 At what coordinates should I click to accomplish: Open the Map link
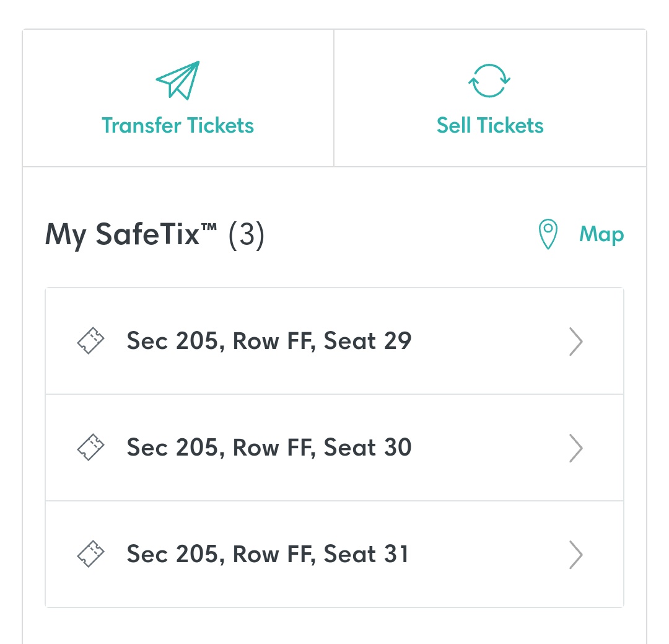pyautogui.click(x=601, y=234)
